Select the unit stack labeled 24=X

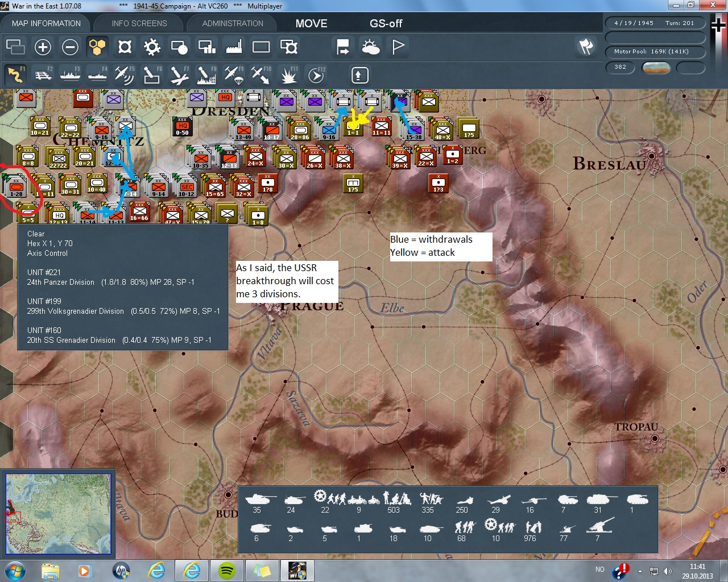point(255,156)
